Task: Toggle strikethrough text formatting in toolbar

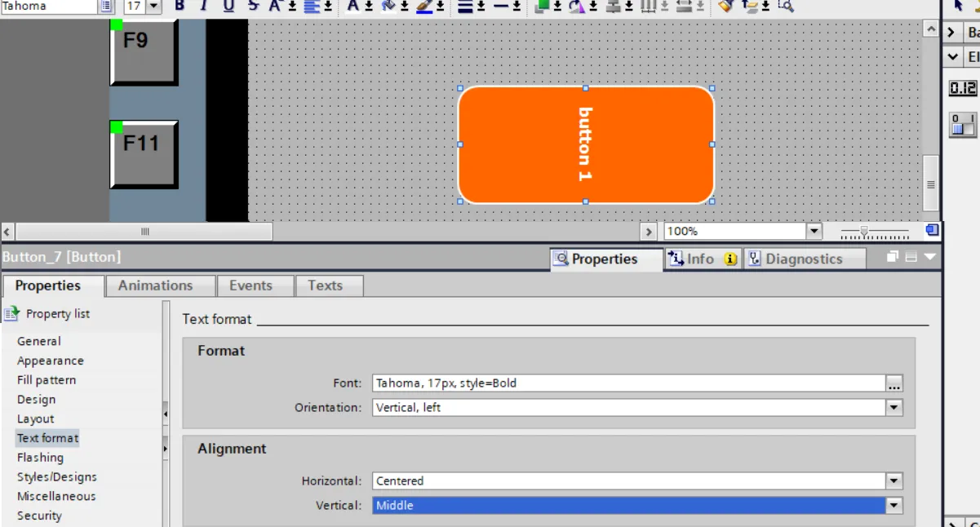Action: pyautogui.click(x=253, y=6)
